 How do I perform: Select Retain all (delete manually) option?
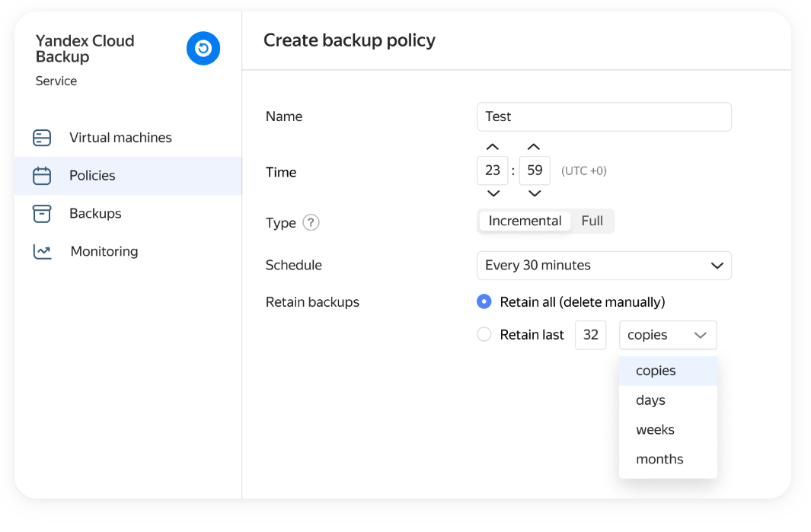point(484,302)
